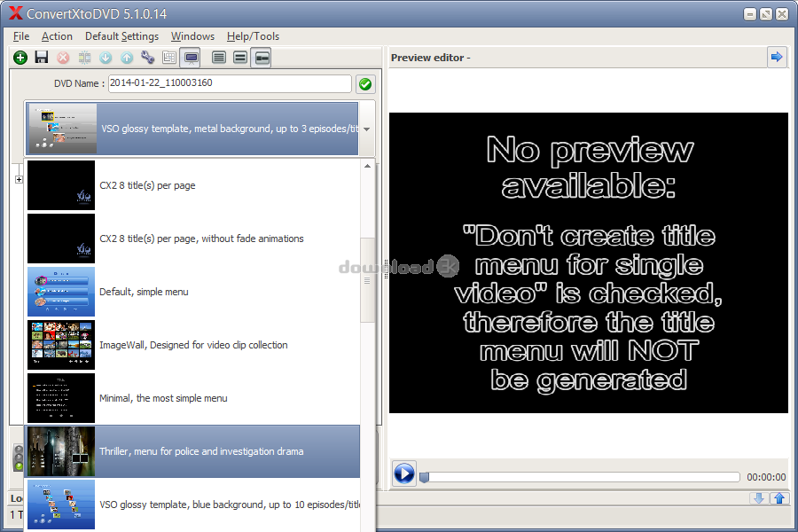
Task: Select ImageWall video clip collection template
Action: tap(193, 345)
